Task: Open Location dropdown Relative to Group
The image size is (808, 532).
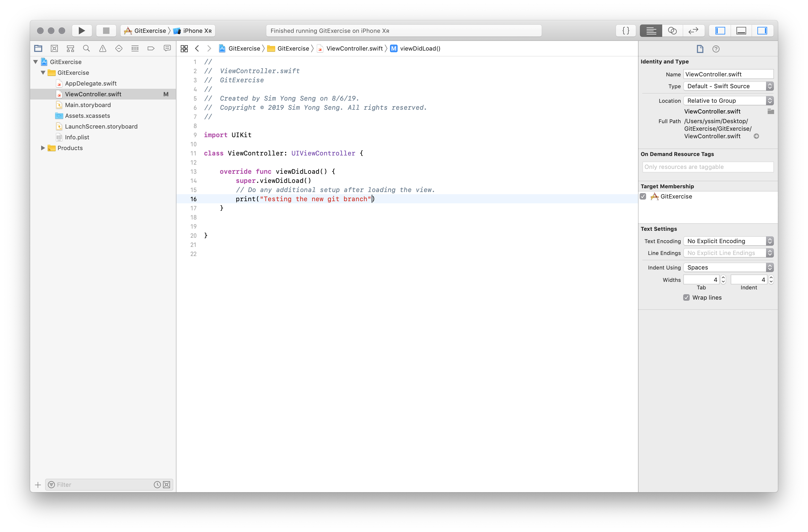Action: click(x=729, y=101)
